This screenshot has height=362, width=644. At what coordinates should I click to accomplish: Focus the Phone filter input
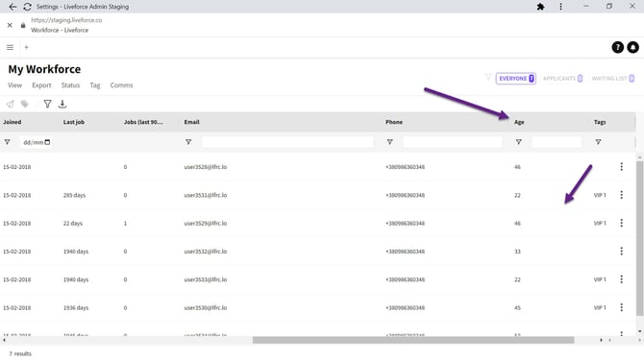click(453, 142)
